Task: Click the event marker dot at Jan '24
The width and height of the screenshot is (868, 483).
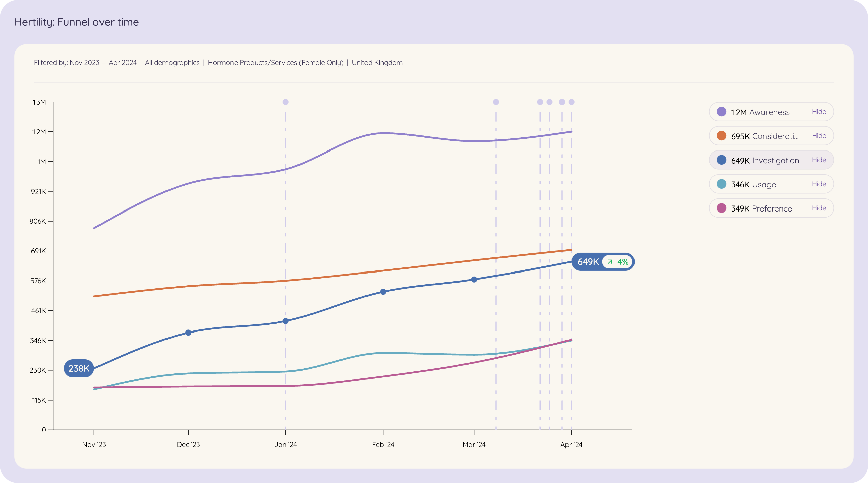Action: 286,102
